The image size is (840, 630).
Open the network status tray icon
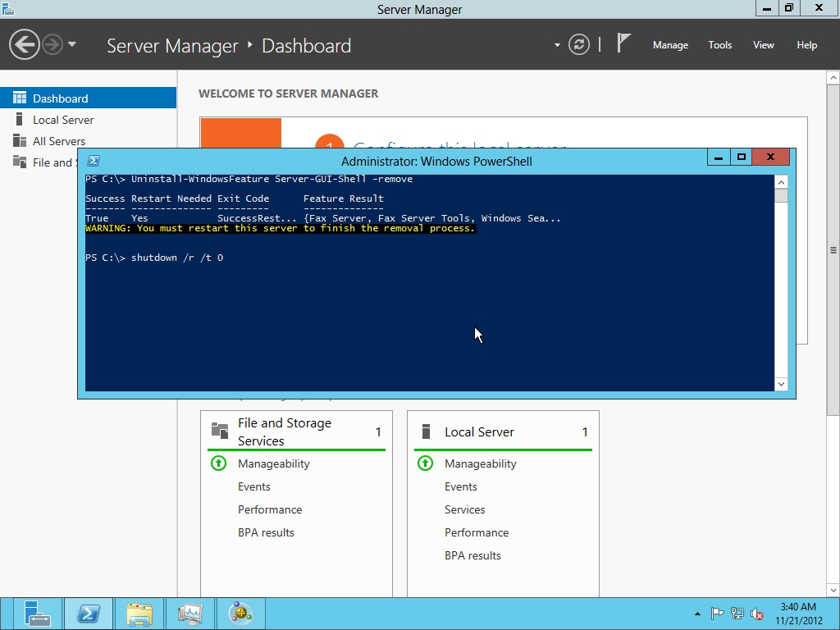tap(737, 613)
